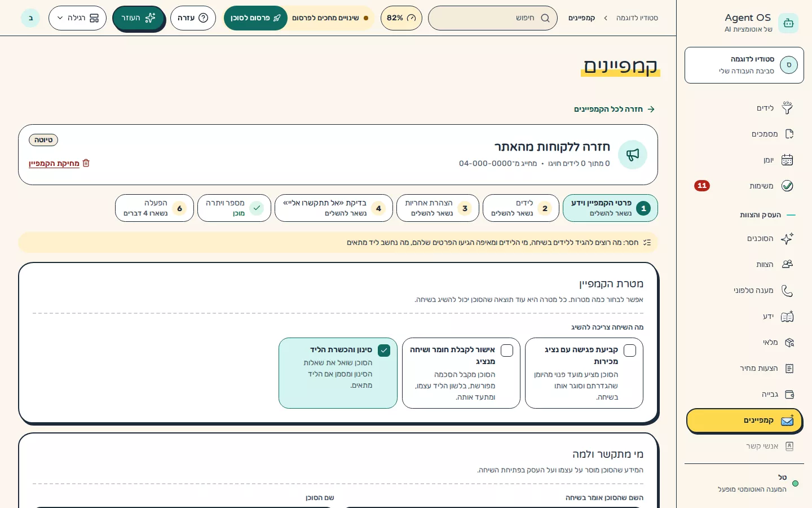Go to step 4 בדיקת אל תתקשר אליי
The height and width of the screenshot is (508, 812).
(334, 208)
